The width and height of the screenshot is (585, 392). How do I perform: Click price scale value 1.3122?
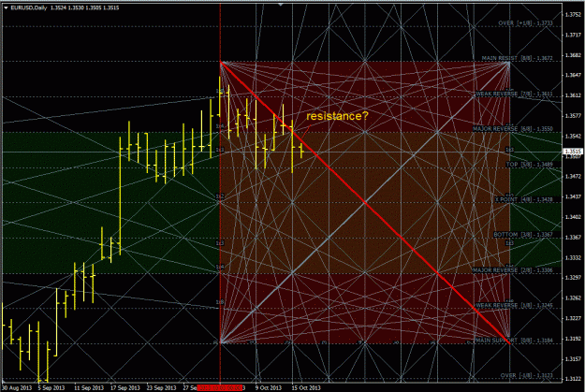coord(573,379)
